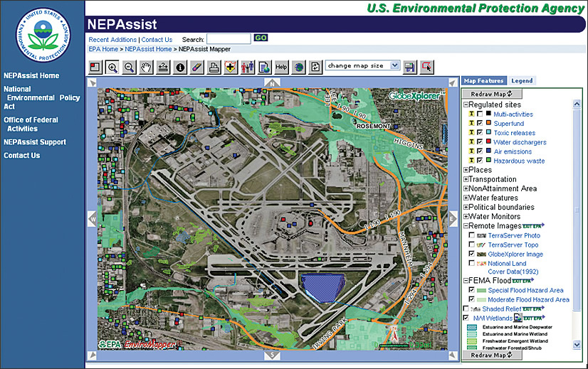Screen dimensions: 588x369
Task: Click the Print map icon
Action: click(x=214, y=68)
